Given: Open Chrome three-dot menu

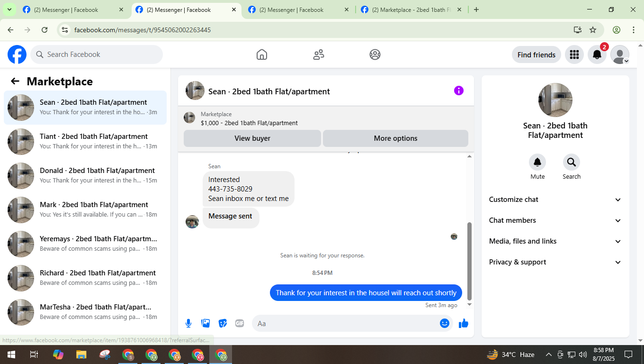Looking at the screenshot, I should click(x=634, y=30).
